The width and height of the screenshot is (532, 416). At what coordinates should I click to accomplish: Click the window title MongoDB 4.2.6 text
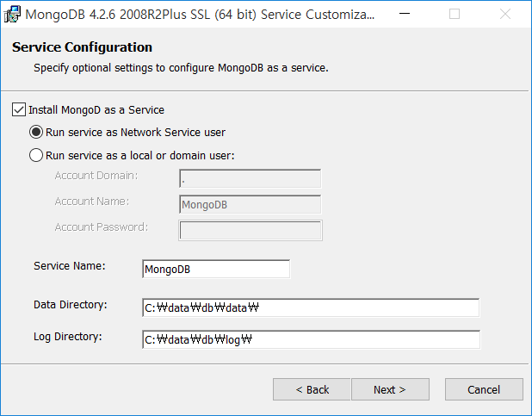201,15
